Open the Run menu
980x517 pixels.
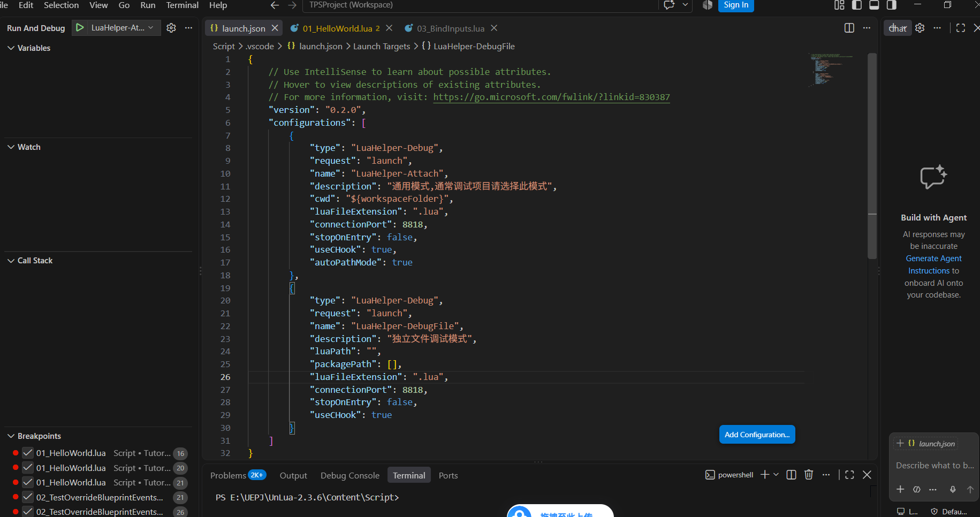coord(148,5)
